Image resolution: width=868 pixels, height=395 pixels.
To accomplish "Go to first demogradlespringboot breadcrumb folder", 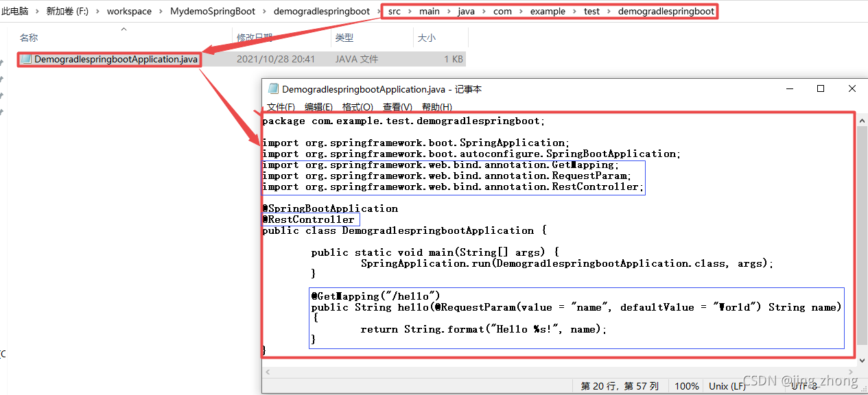I will click(321, 11).
